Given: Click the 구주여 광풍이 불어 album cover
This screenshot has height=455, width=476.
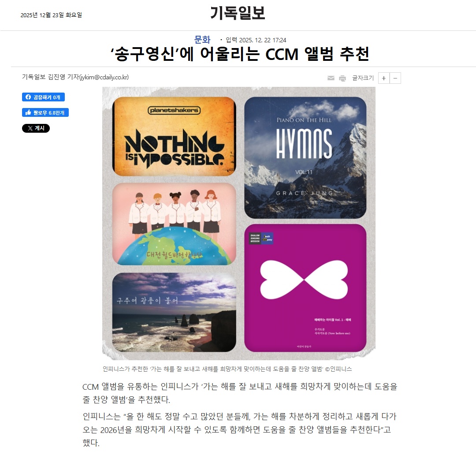Looking at the screenshot, I should (x=174, y=312).
